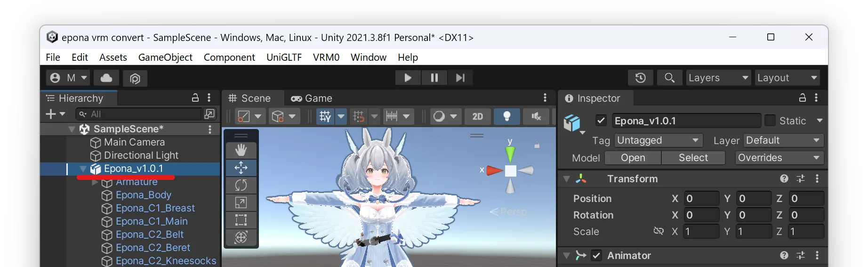This screenshot has width=868, height=267.
Task: Open the Layout dropdown
Action: coord(787,78)
